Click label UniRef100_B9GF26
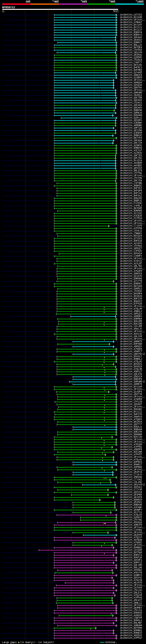The height and width of the screenshot is (644, 146). 131,557
